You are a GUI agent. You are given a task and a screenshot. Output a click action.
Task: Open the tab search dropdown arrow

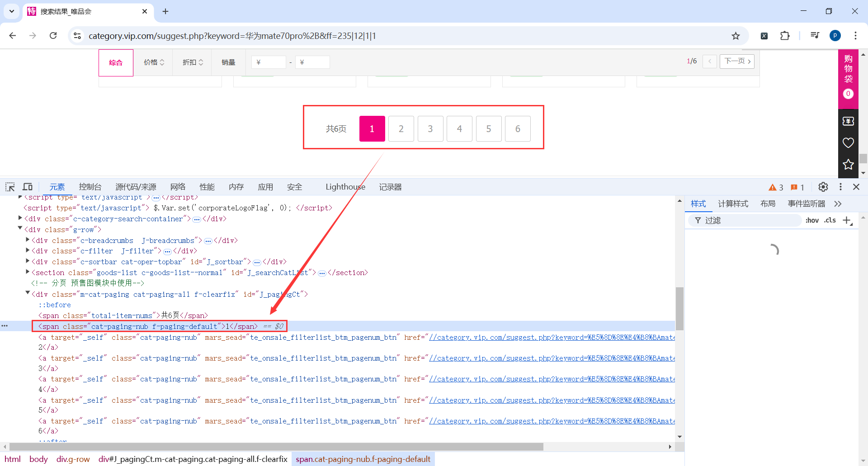pos(12,11)
